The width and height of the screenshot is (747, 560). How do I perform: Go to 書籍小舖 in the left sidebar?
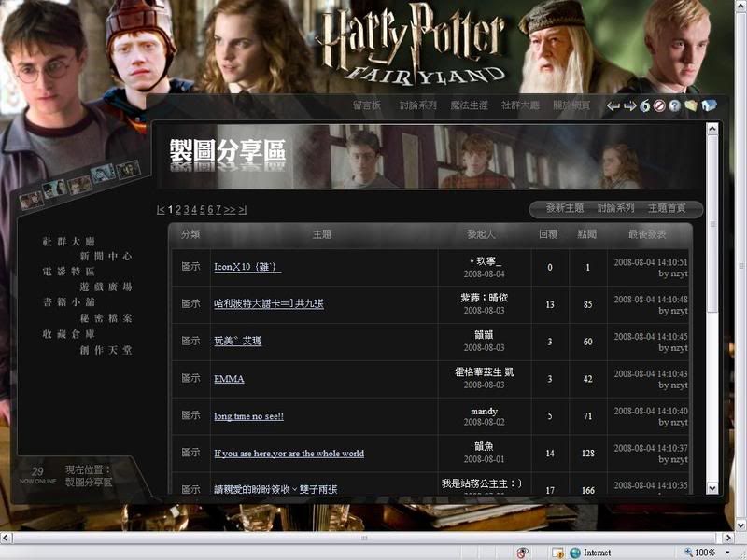pyautogui.click(x=68, y=301)
